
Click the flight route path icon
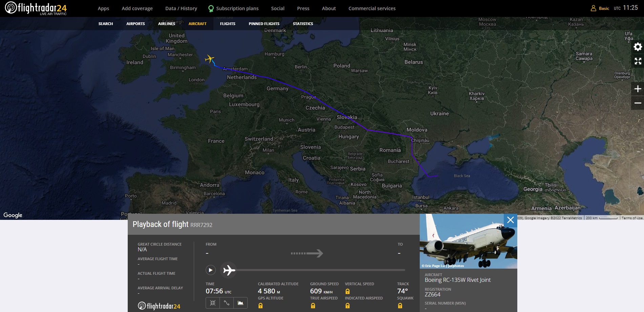[227, 303]
